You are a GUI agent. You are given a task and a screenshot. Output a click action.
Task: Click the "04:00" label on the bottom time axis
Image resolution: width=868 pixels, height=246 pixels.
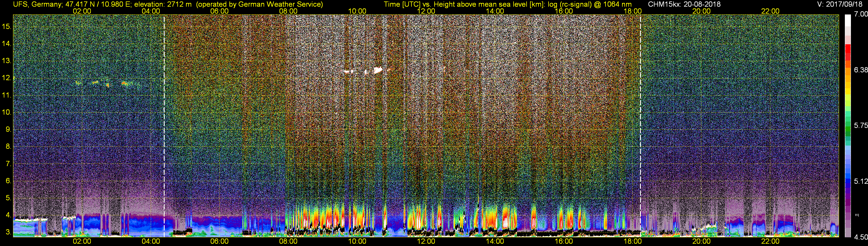point(151,241)
